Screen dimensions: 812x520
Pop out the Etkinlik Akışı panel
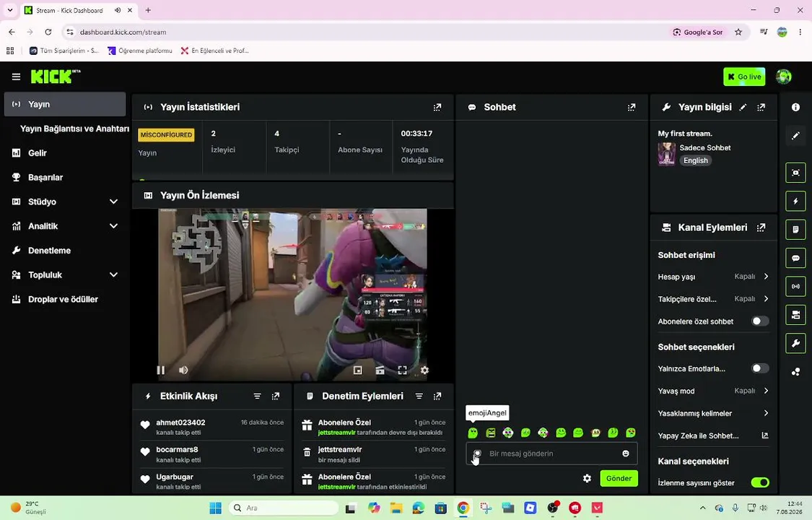pos(276,396)
